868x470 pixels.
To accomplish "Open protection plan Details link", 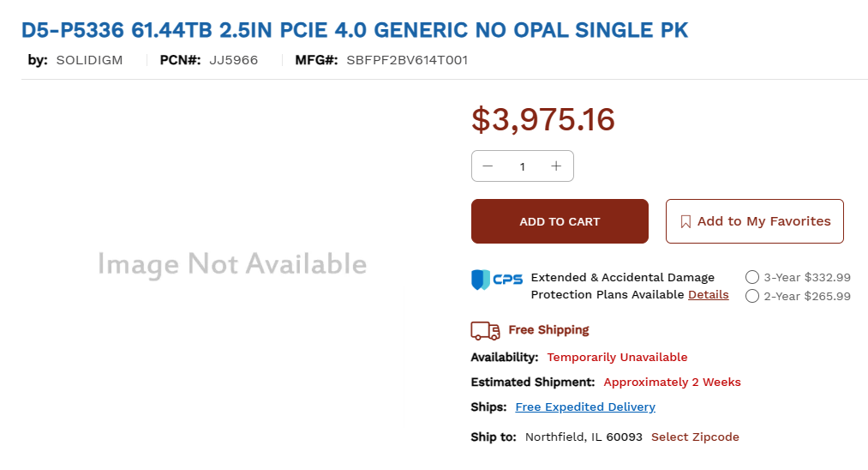I will point(708,295).
